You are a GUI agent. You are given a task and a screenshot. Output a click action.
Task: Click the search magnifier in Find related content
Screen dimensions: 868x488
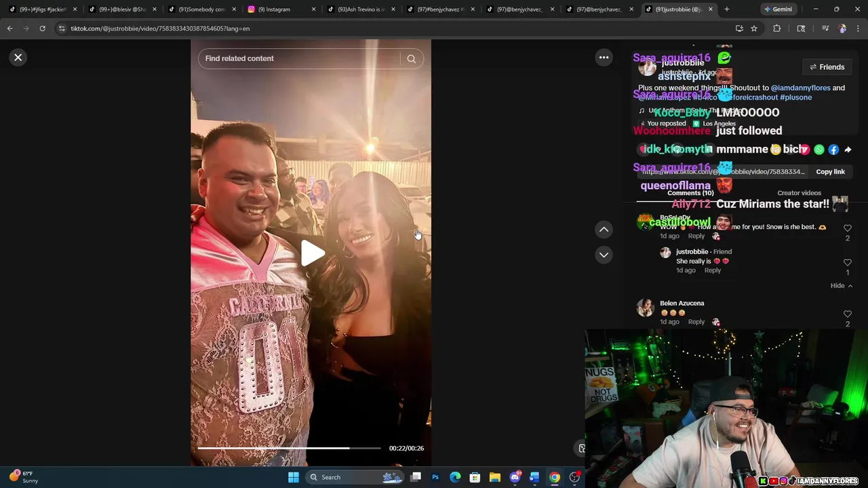pyautogui.click(x=411, y=59)
